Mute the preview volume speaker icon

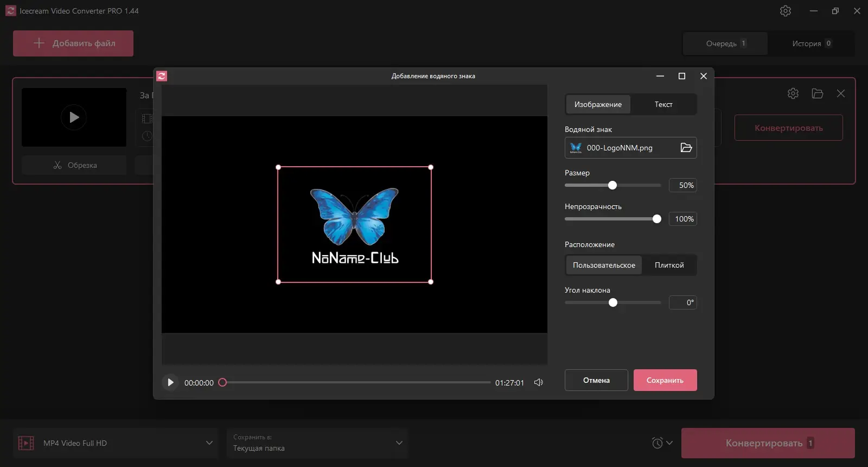(538, 382)
